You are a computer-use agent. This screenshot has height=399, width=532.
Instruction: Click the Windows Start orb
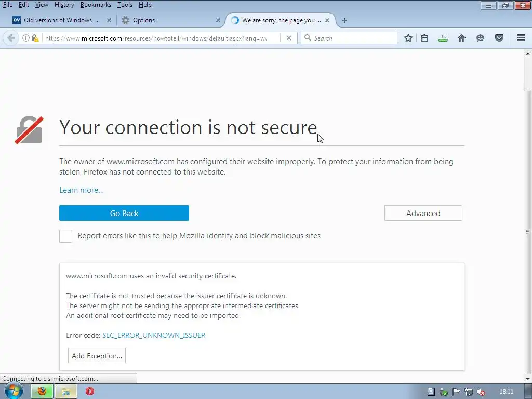pyautogui.click(x=14, y=391)
